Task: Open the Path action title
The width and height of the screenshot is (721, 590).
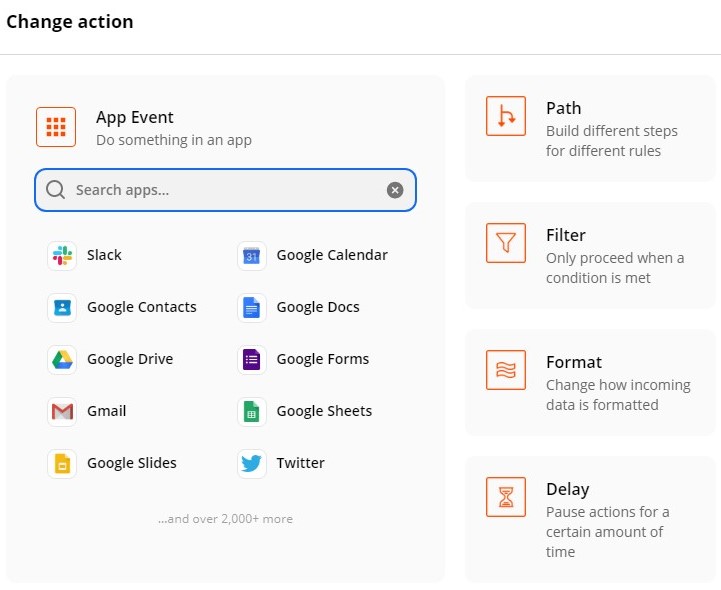Action: 564,109
